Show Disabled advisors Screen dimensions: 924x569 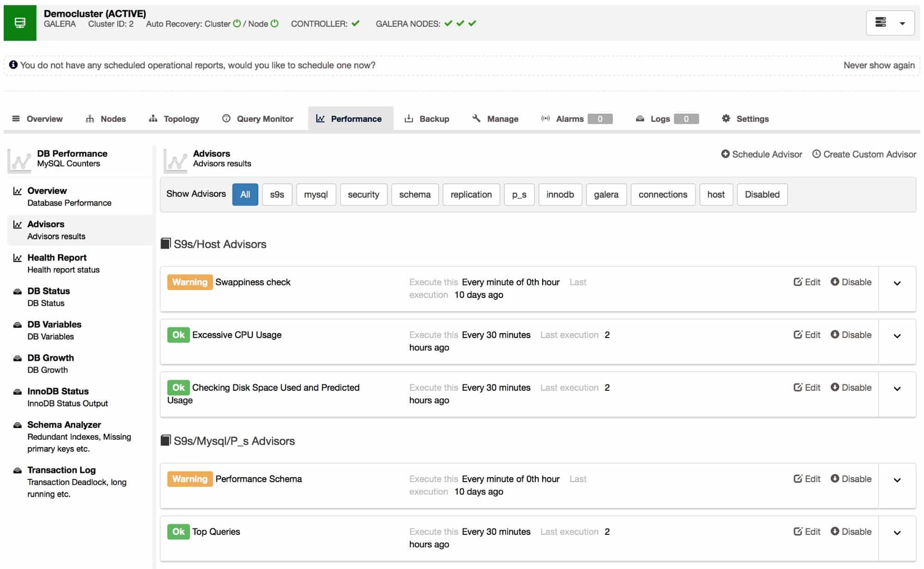pyautogui.click(x=762, y=194)
